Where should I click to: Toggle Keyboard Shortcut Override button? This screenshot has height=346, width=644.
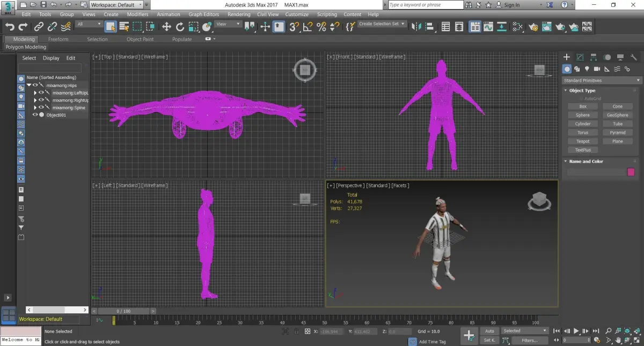click(x=279, y=26)
